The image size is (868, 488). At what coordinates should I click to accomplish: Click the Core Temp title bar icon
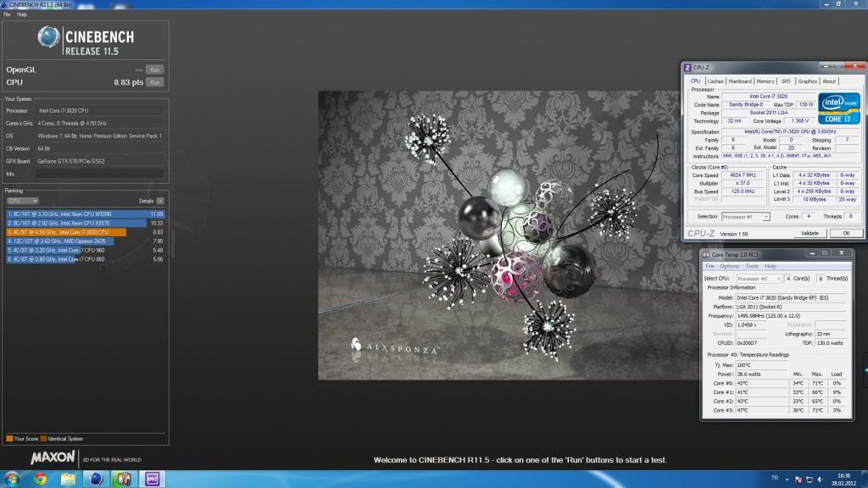point(706,254)
